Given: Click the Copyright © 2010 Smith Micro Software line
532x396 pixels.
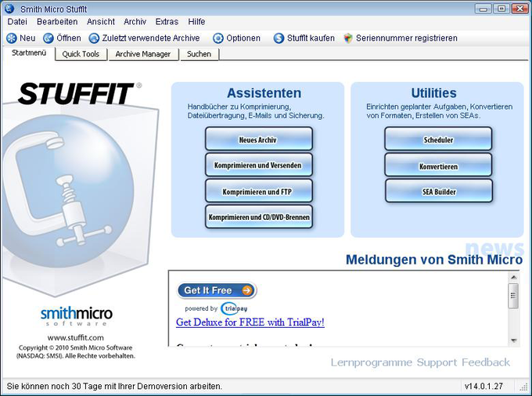Looking at the screenshot, I should click(x=76, y=347).
